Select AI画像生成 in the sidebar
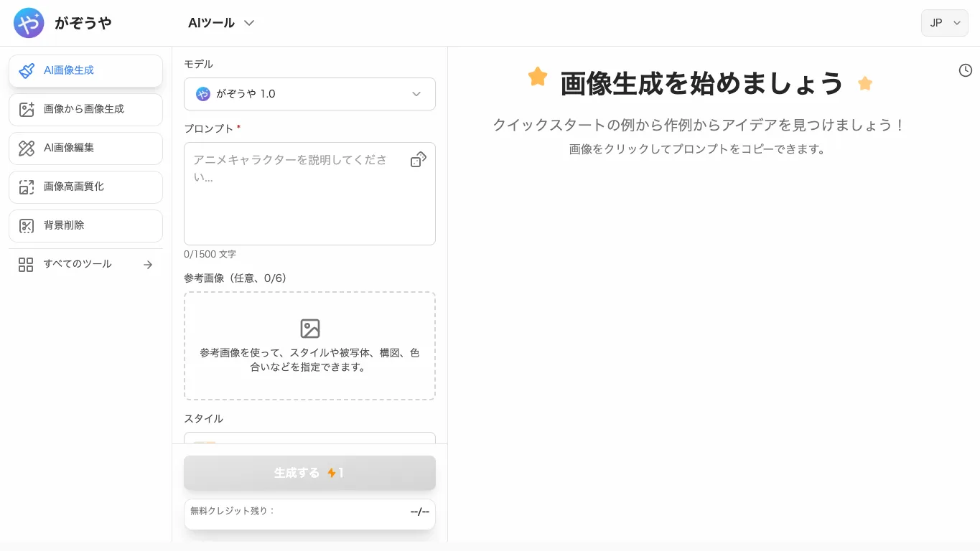Viewport: 980px width, 551px height. (x=85, y=70)
